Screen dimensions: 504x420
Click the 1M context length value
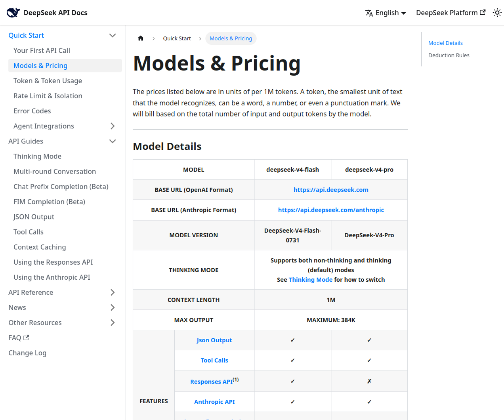[x=331, y=300]
